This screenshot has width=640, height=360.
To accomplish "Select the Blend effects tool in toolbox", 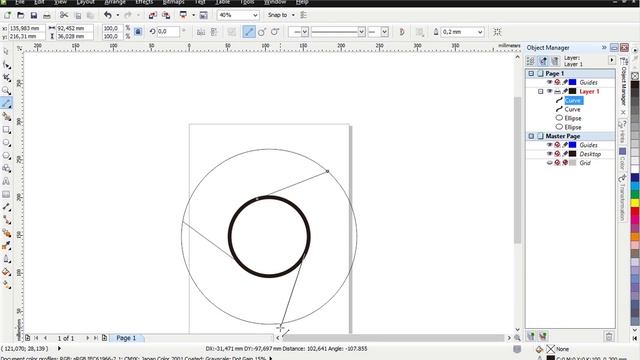I will point(6,233).
